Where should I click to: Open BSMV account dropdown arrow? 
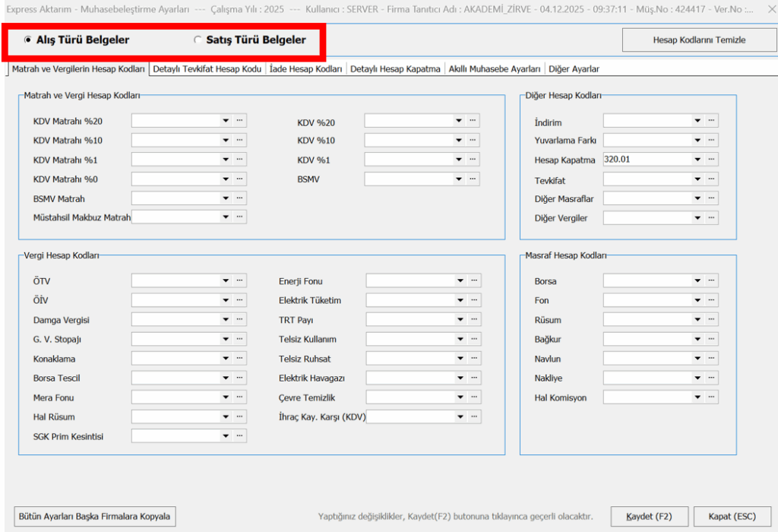point(459,179)
